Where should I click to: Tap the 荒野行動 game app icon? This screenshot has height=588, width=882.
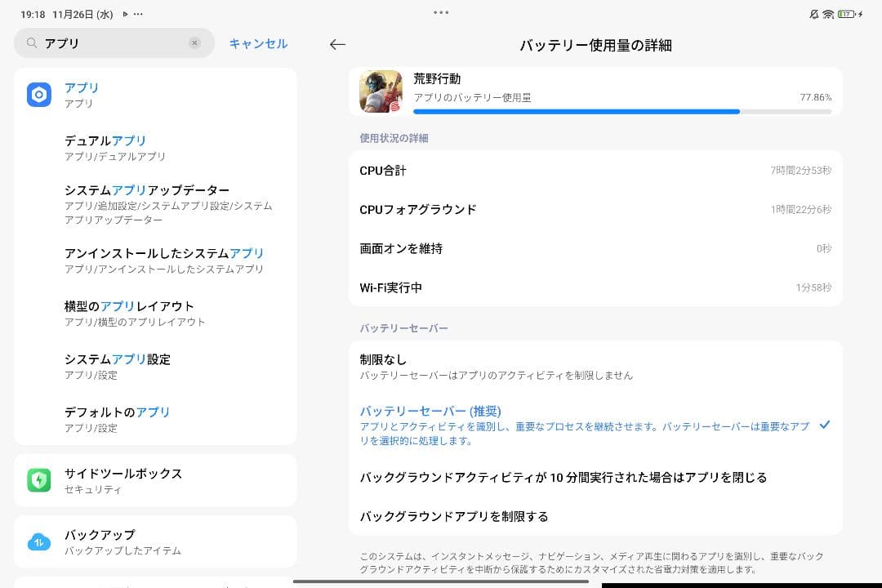(381, 91)
